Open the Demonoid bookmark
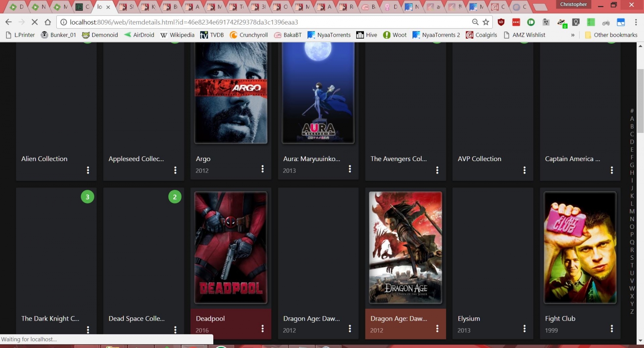 click(100, 35)
